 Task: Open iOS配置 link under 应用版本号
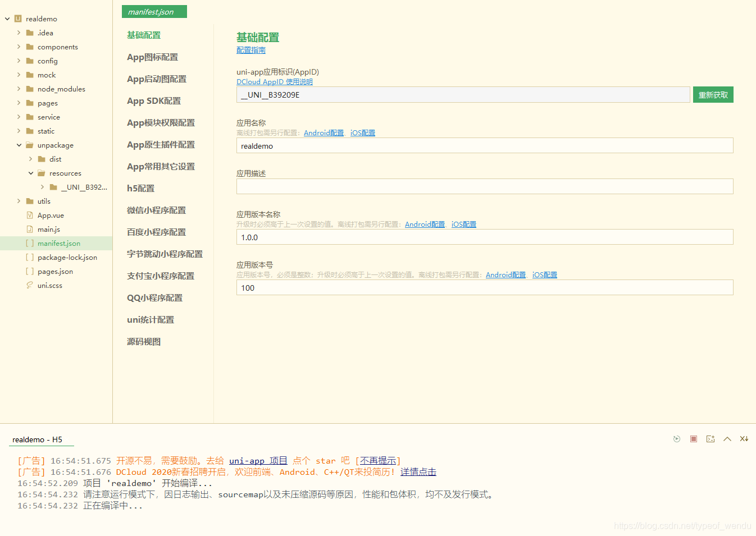click(545, 274)
